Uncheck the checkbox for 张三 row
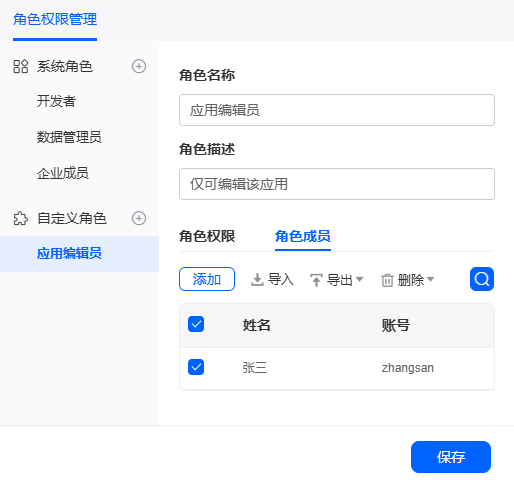Viewport: 514px width, 482px height. click(196, 367)
